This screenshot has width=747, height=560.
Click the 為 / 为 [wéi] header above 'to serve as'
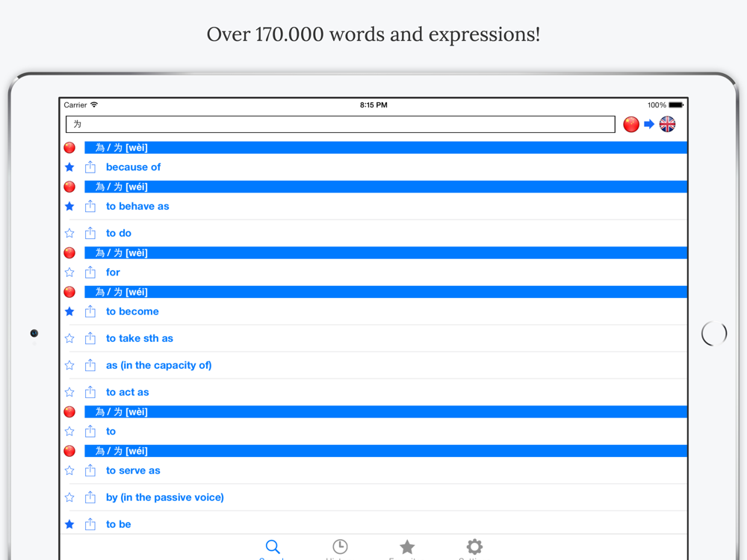tap(386, 451)
